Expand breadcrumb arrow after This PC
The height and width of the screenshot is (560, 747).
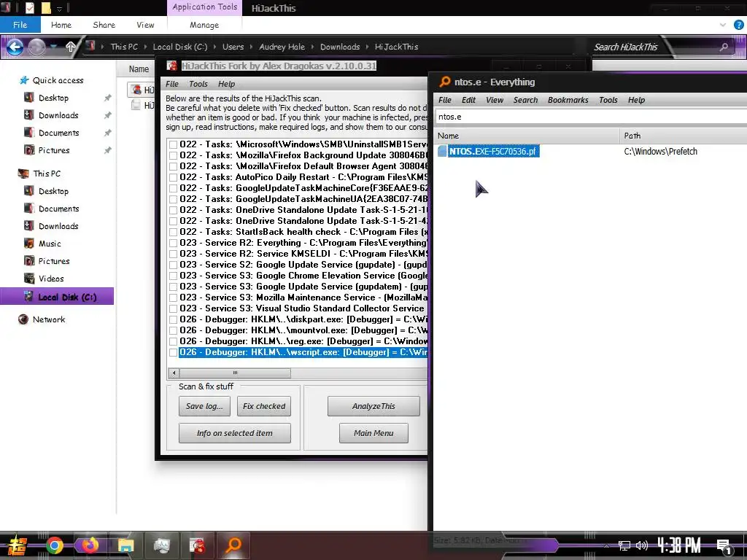(x=145, y=47)
